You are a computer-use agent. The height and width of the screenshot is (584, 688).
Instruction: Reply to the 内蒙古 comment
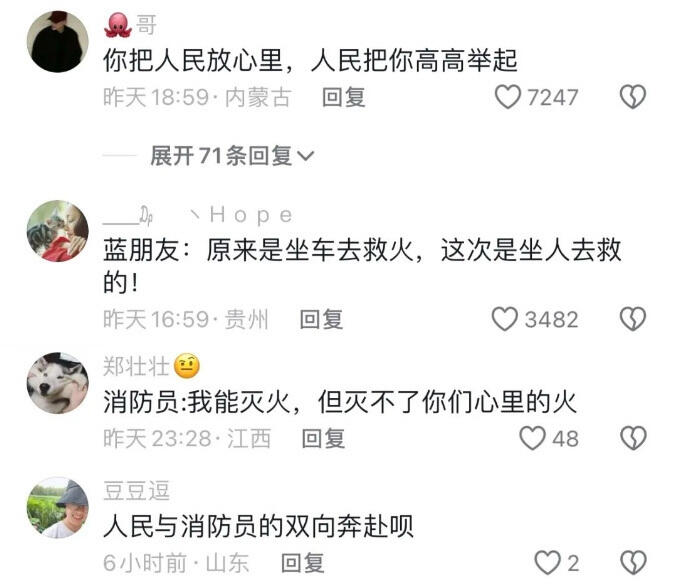[344, 97]
